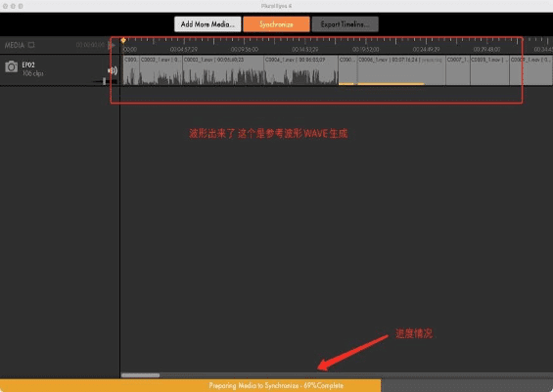Click the orange Synchronize button

(x=276, y=24)
